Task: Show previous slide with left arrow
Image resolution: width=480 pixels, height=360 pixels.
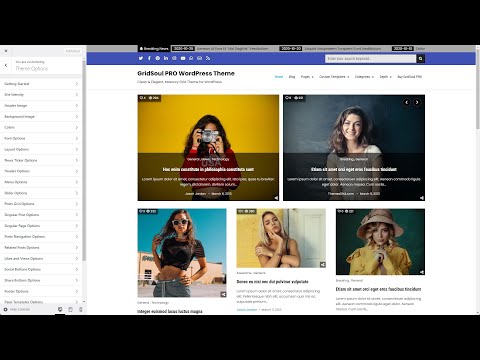Action: pos(406,102)
